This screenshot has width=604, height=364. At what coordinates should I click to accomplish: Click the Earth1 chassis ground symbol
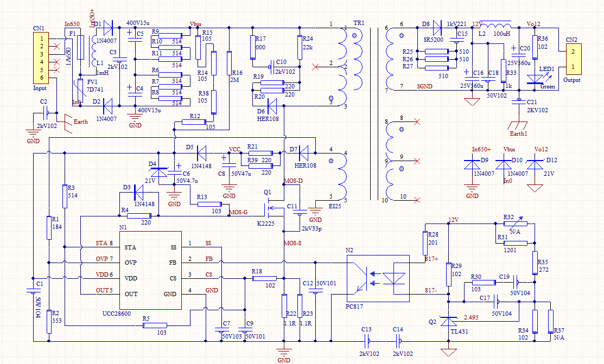518,125
